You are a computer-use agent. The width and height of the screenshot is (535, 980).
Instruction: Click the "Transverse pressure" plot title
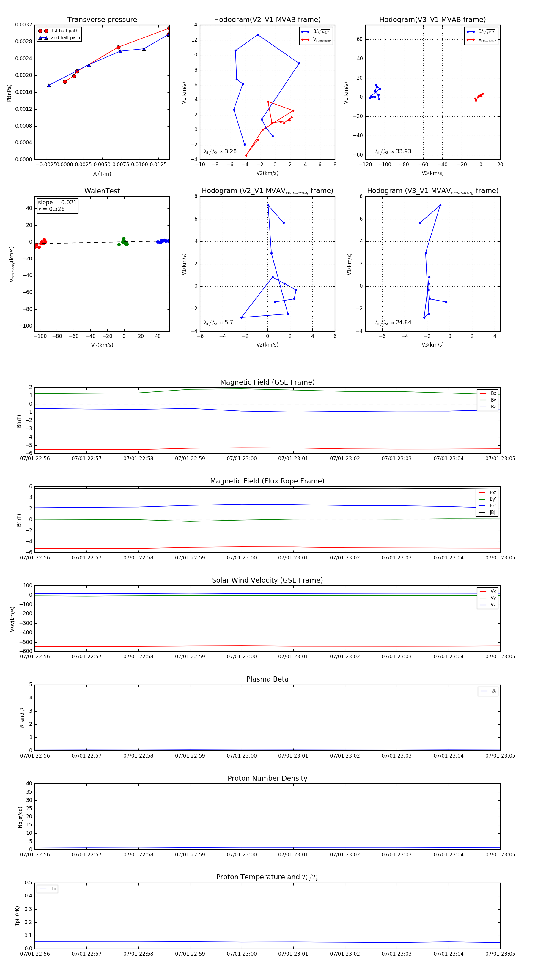[102, 20]
